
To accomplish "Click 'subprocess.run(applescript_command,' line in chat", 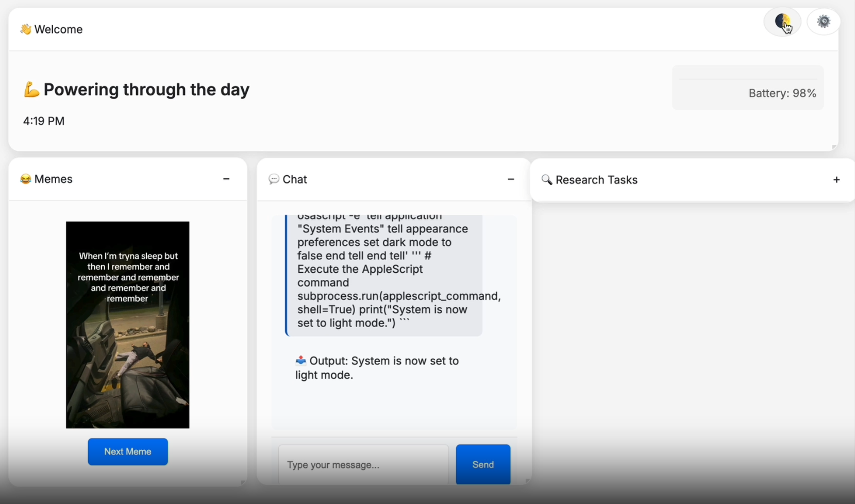I will click(x=399, y=296).
